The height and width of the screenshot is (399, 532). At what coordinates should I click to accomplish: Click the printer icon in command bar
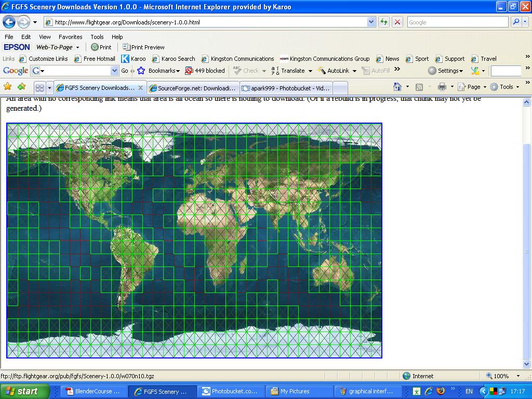(442, 87)
